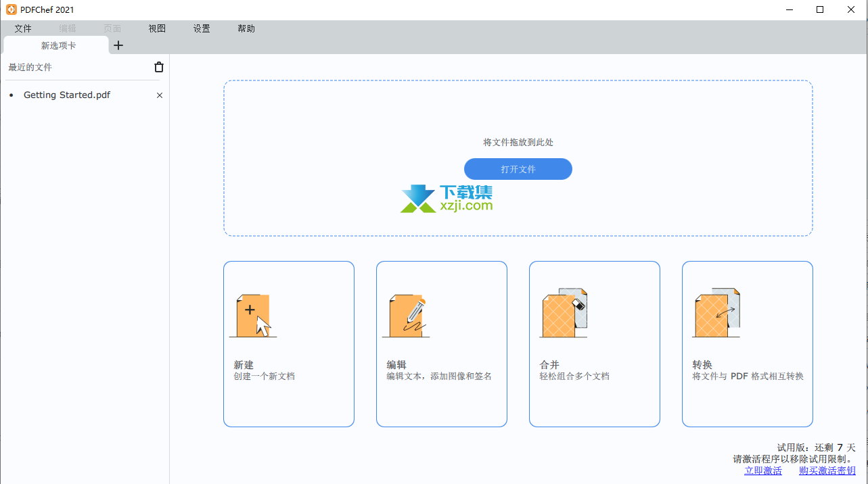The image size is (868, 484).
Task: Click the convert file icon
Action: tap(716, 313)
